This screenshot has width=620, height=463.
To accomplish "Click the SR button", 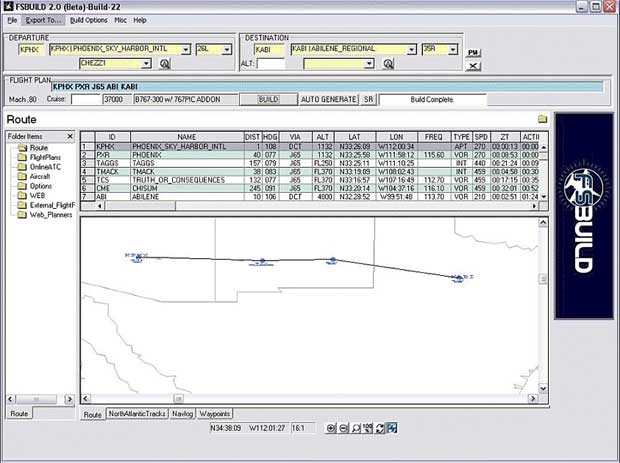I will (x=368, y=100).
